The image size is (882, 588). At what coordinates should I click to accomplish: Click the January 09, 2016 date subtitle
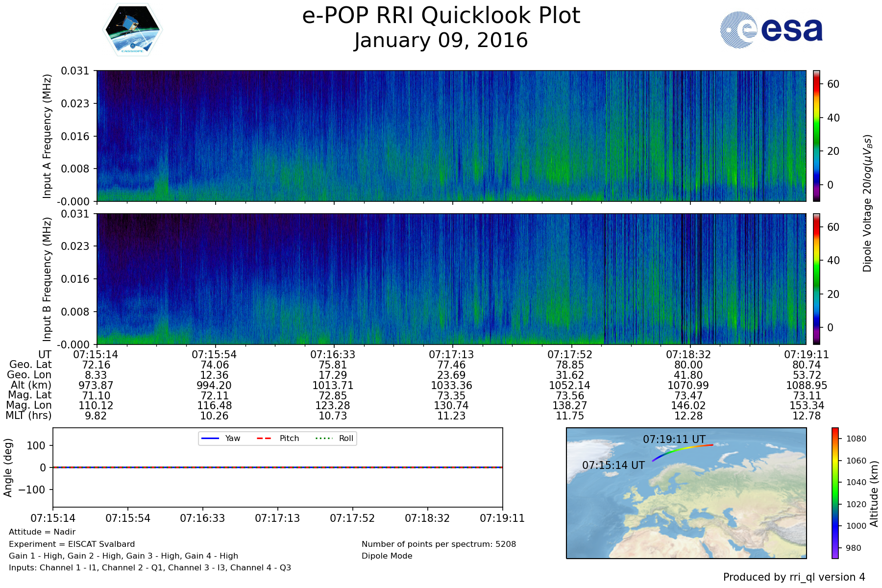tap(441, 40)
